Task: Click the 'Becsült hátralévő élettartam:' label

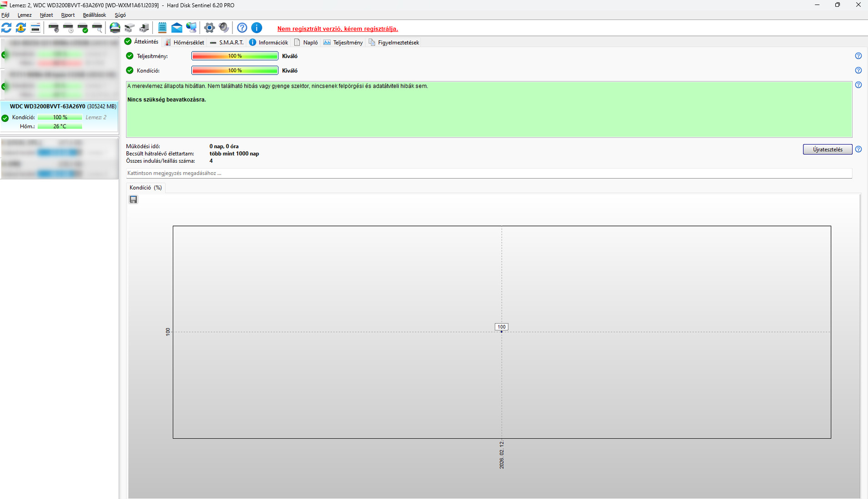Action: point(160,154)
